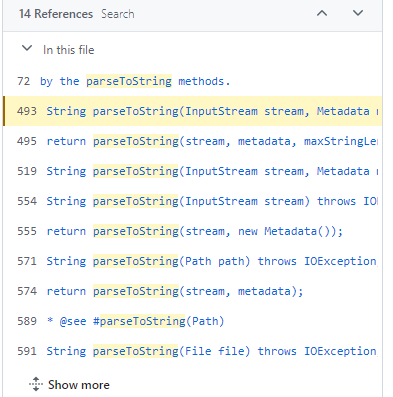The height and width of the screenshot is (397, 393).
Task: Click the references Search field
Action: coord(118,14)
